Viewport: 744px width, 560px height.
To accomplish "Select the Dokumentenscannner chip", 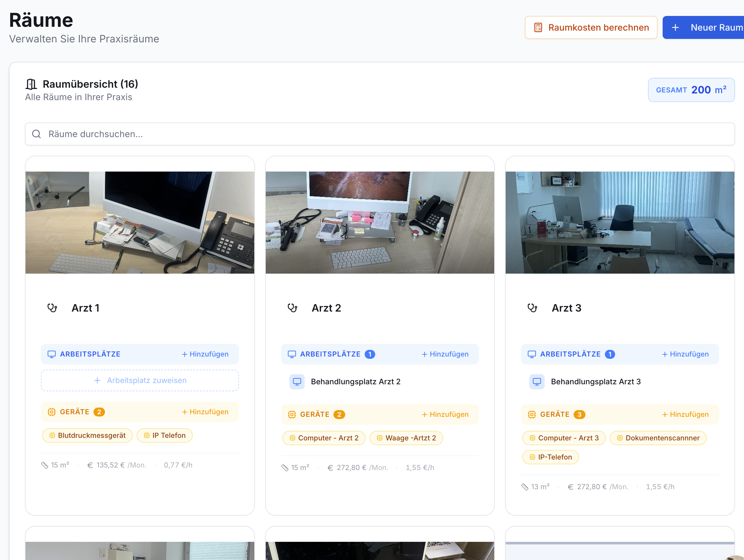I will click(x=658, y=438).
